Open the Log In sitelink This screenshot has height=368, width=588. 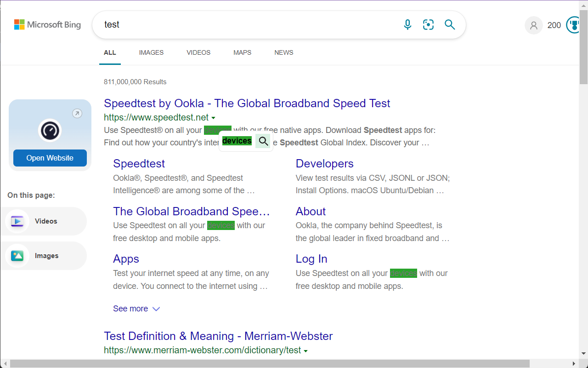(311, 259)
